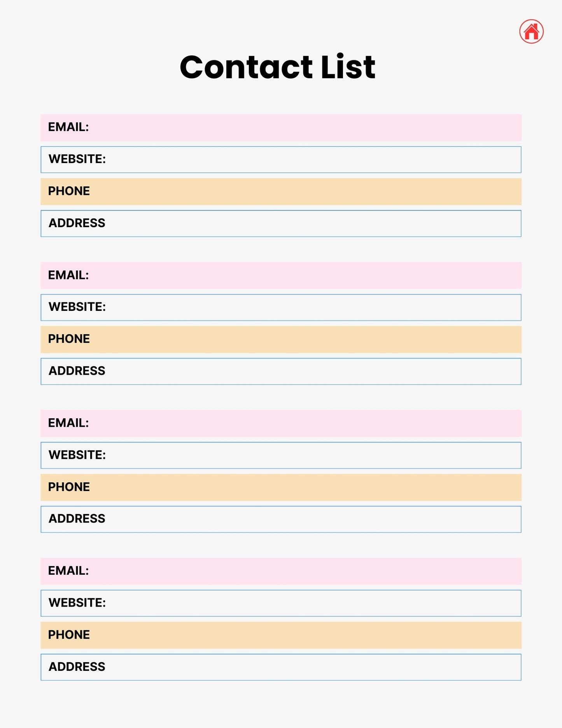Click the word 'List' in the title
The height and width of the screenshot is (728, 562).
point(348,67)
